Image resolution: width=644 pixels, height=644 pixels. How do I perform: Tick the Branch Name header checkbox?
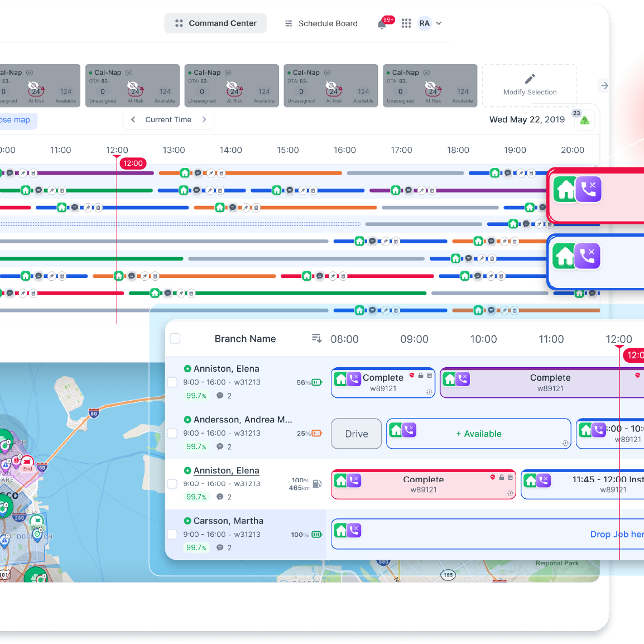click(175, 338)
